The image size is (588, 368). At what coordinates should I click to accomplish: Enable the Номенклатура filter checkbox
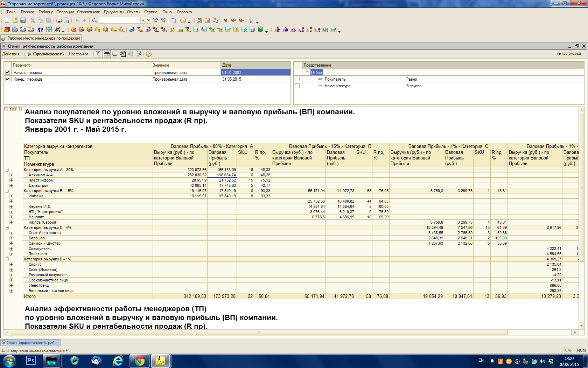tap(297, 86)
